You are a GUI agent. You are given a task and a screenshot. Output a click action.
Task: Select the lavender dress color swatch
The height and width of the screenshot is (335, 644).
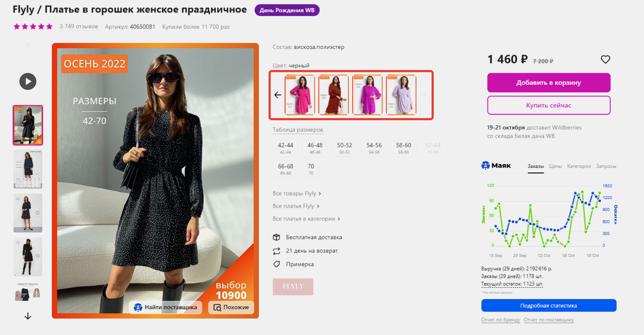[x=401, y=95]
